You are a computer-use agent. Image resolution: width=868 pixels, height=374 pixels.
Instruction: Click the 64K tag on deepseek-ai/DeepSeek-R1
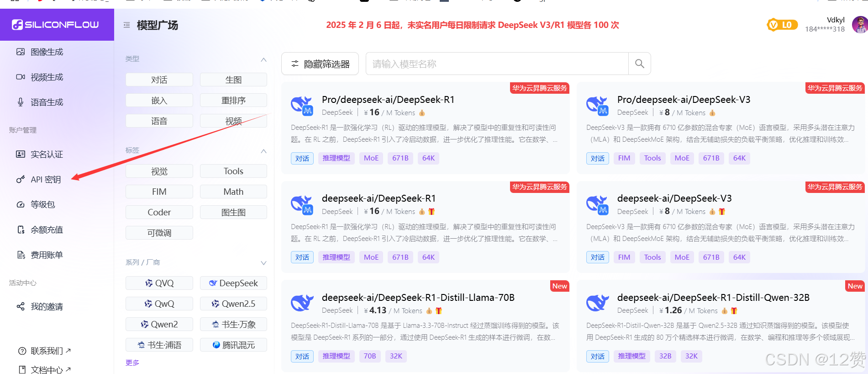coord(428,257)
